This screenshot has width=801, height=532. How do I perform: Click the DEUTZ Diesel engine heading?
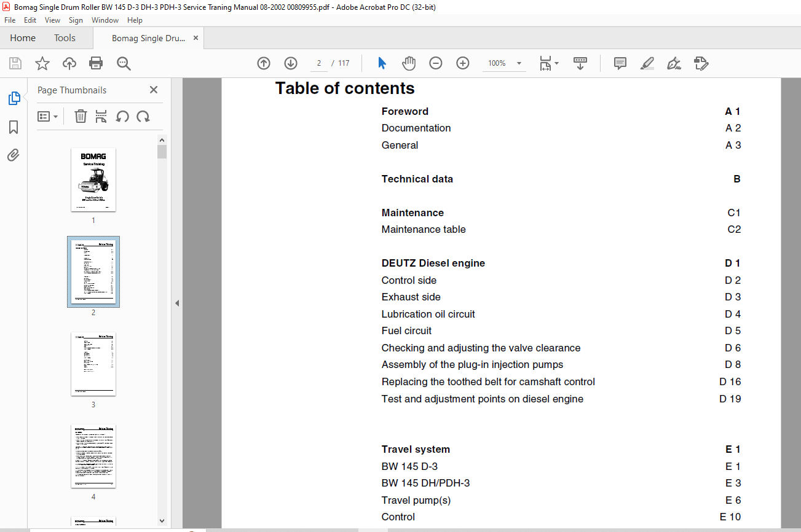433,263
